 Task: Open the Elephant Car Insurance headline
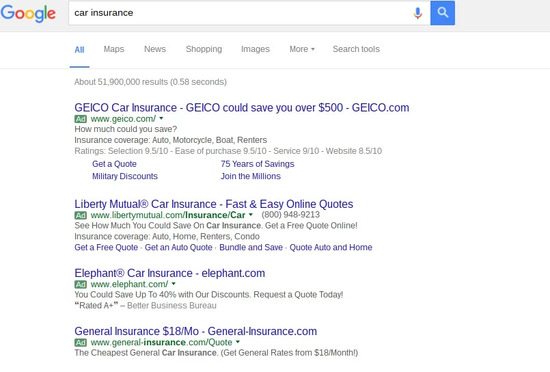170,273
